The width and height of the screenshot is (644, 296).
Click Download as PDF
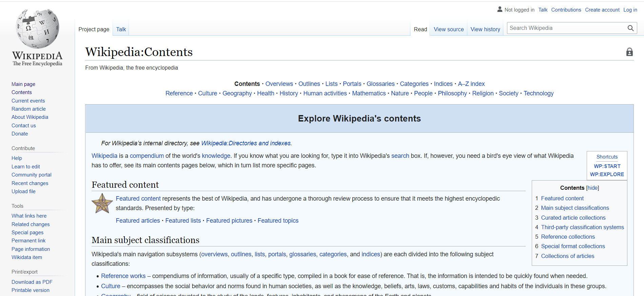point(32,282)
